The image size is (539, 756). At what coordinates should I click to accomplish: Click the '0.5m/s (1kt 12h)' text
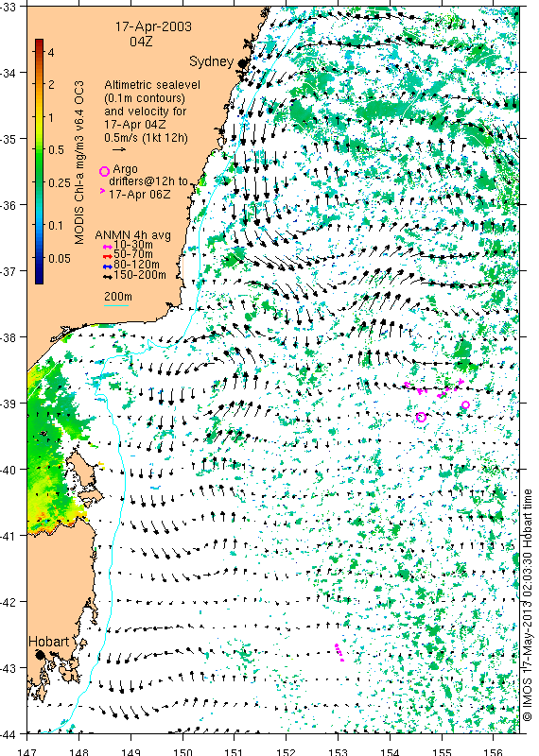146,137
